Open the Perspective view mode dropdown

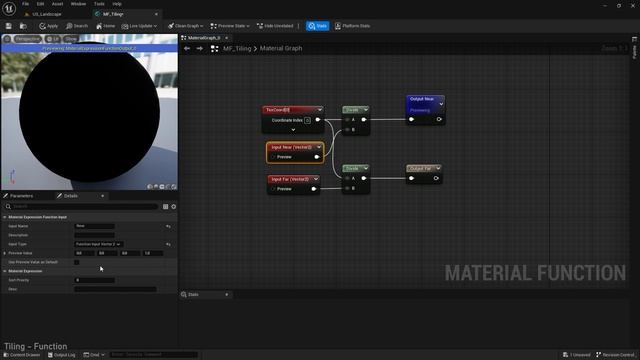tap(27, 39)
